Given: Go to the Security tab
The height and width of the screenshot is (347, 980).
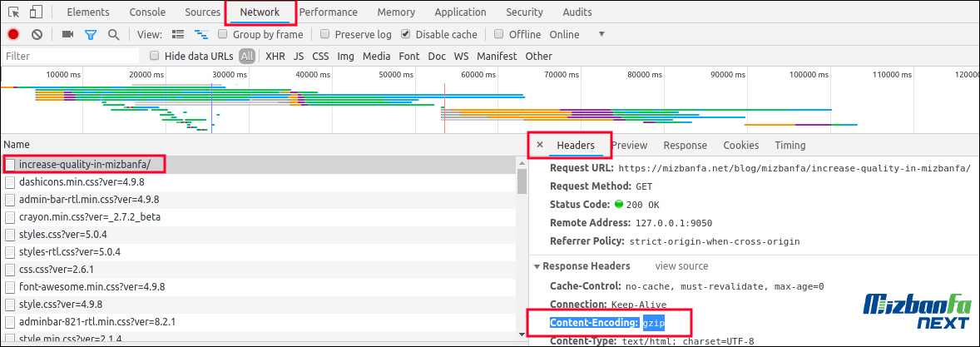Looking at the screenshot, I should point(524,12).
